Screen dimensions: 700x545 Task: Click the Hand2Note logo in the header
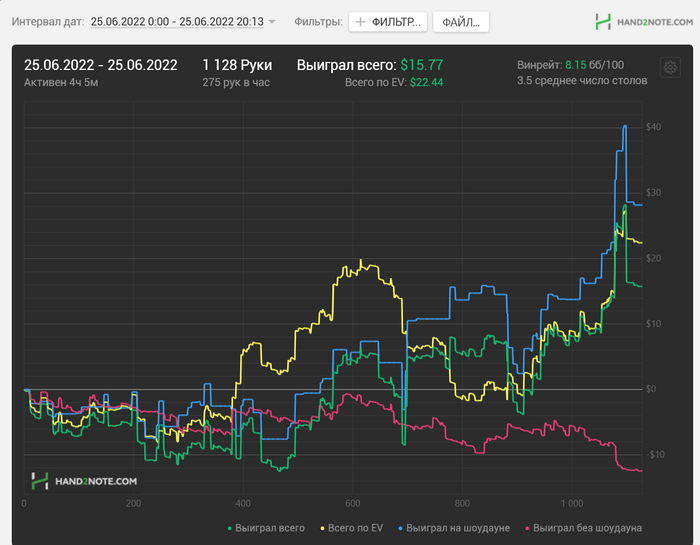pyautogui.click(x=644, y=21)
